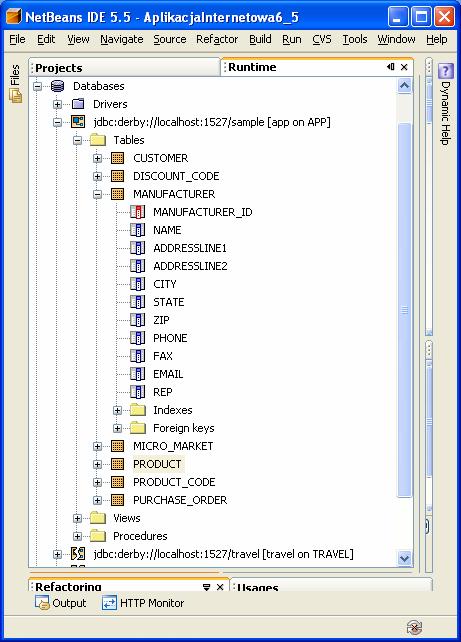
Task: Click the MANUFACTURER table icon
Action: (x=118, y=194)
